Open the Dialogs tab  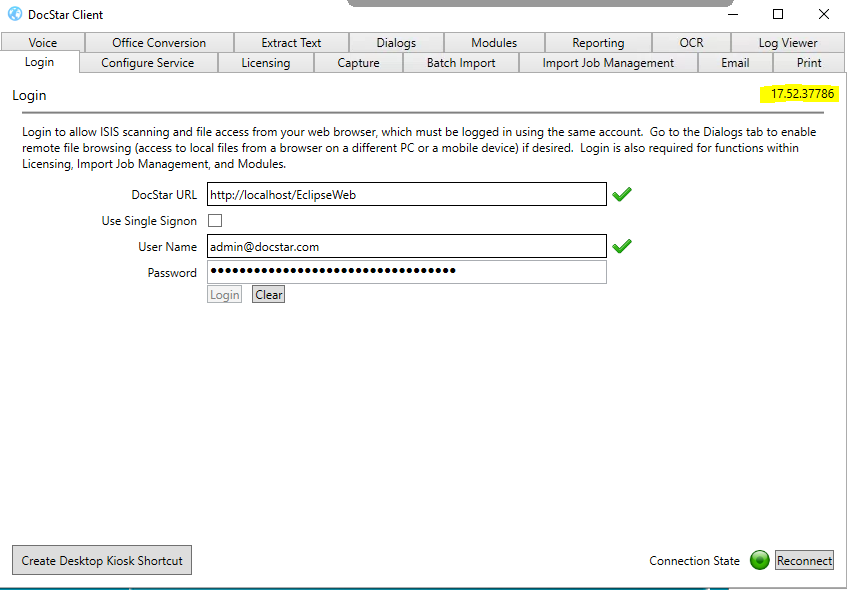396,43
